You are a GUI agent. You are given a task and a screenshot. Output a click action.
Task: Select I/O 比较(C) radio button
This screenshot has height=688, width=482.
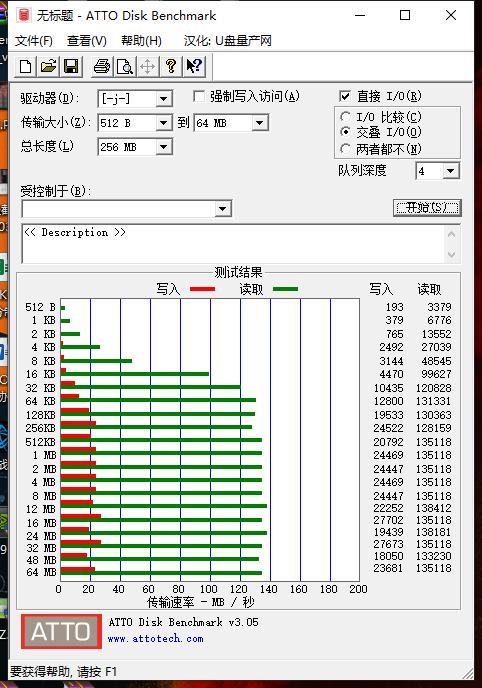(x=346, y=117)
